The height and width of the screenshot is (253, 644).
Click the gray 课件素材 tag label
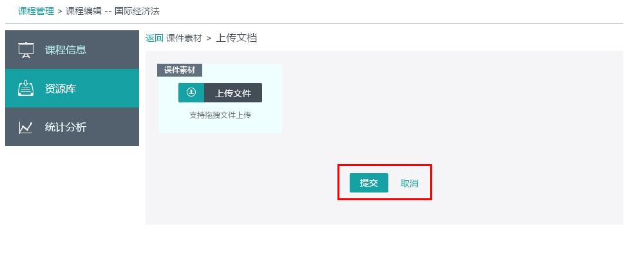180,70
